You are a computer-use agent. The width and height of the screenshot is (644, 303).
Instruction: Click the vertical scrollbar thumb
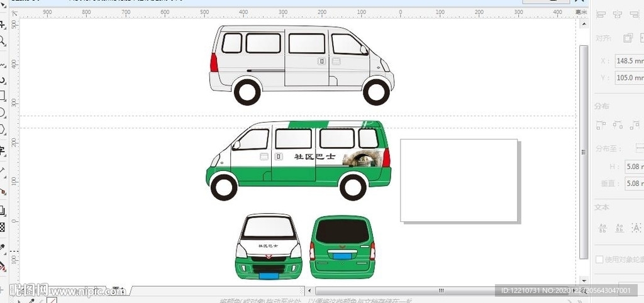click(x=584, y=152)
